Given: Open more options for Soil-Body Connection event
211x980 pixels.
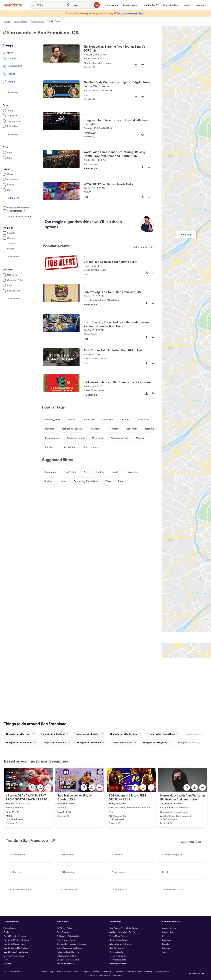Looking at the screenshot, I should tap(149, 97).
